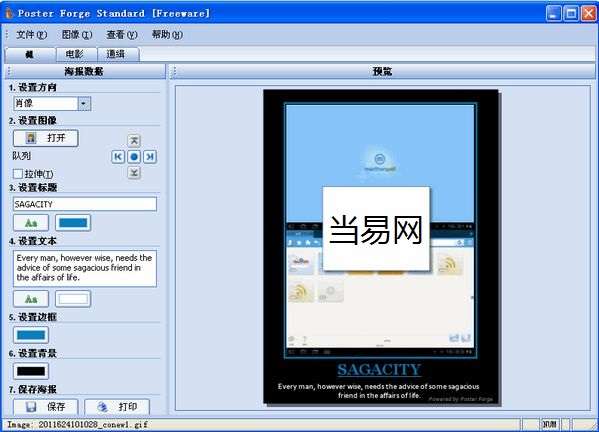Click the move image right arrow icon
Screen dimensions: 599x432
pyautogui.click(x=150, y=157)
